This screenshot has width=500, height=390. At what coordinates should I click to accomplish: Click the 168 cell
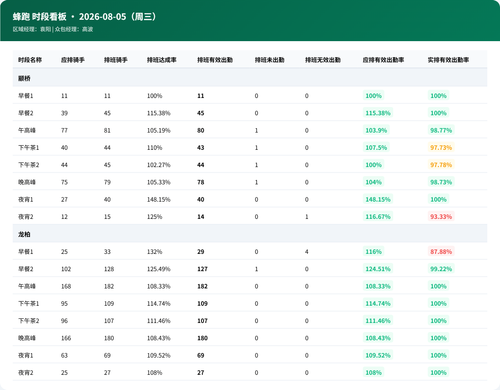pos(66,286)
